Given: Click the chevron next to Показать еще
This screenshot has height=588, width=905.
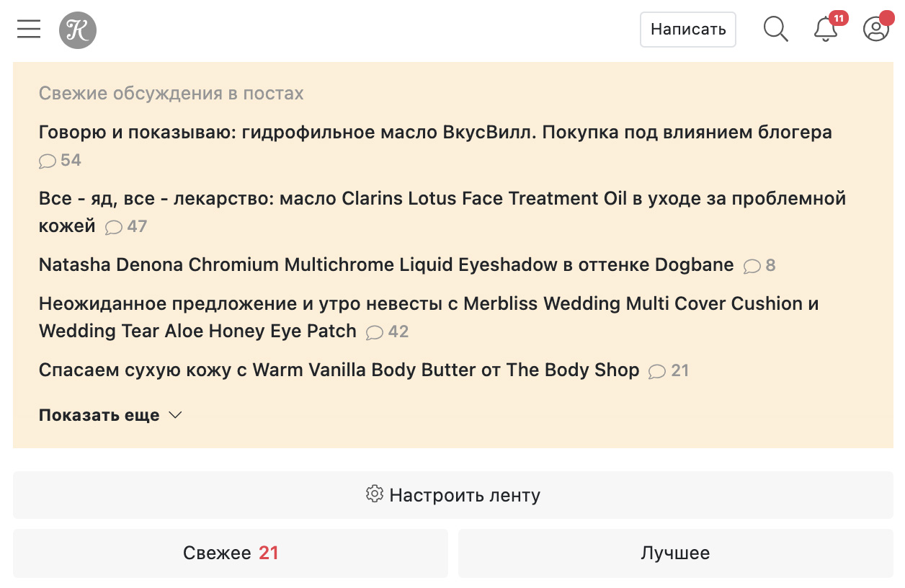Looking at the screenshot, I should 175,416.
